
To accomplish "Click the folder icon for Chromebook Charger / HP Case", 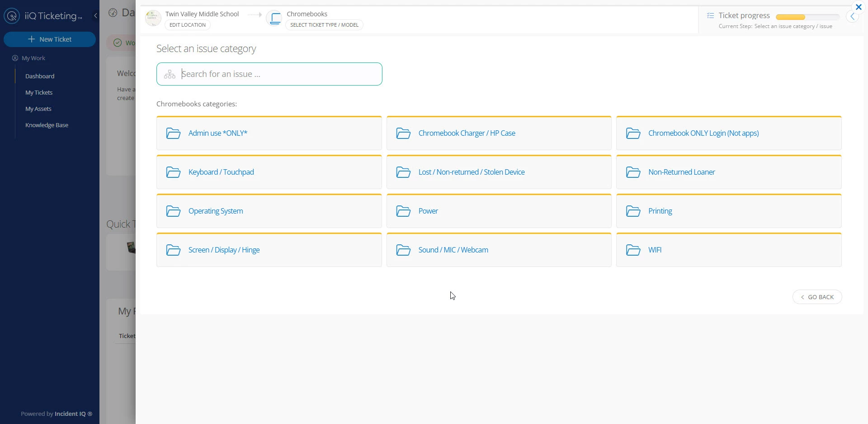I will click(403, 133).
